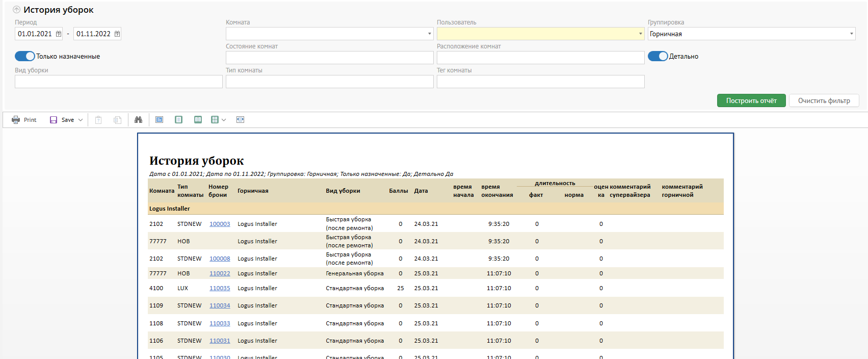This screenshot has height=359, width=868.
Task: Switch to two-page view icon
Action: coord(198,120)
